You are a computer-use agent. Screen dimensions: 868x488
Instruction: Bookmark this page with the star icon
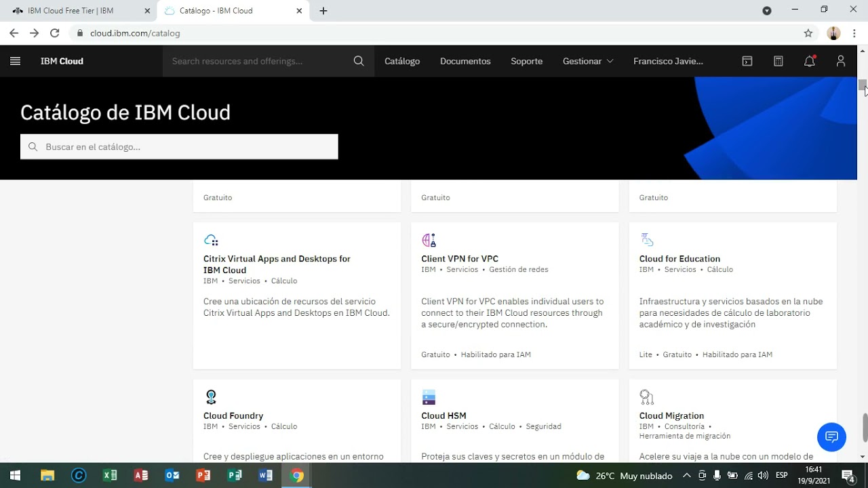click(x=808, y=33)
